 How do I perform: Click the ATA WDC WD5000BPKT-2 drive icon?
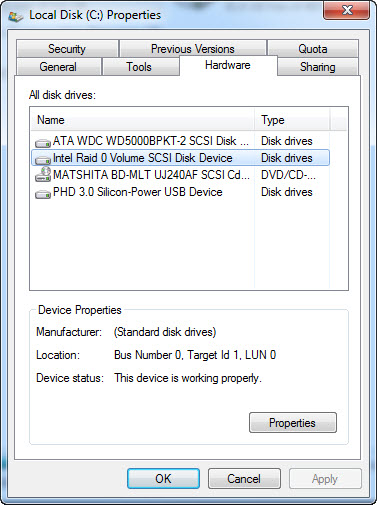[x=43, y=143]
